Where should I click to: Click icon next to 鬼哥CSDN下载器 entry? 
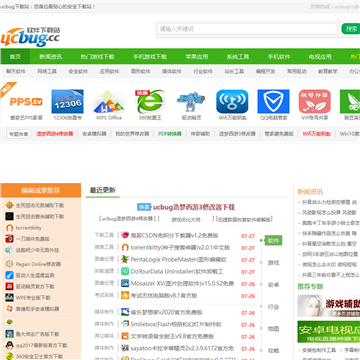125,235
